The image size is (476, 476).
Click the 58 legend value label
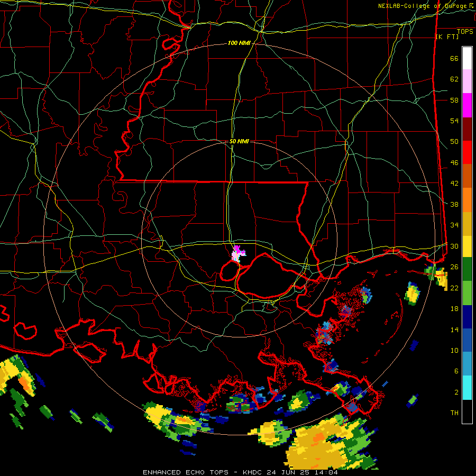[x=454, y=100]
